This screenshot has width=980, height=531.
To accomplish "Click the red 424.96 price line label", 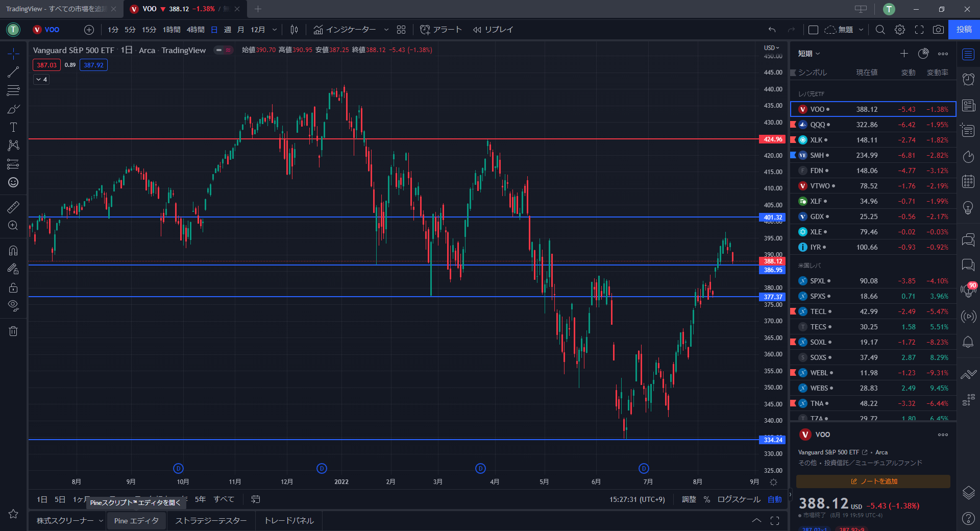I will [773, 139].
